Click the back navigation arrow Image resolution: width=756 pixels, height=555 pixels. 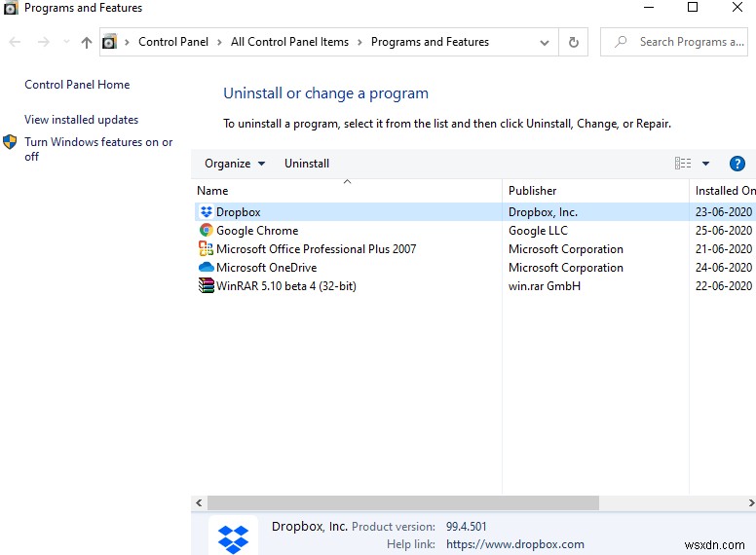pyautogui.click(x=15, y=43)
